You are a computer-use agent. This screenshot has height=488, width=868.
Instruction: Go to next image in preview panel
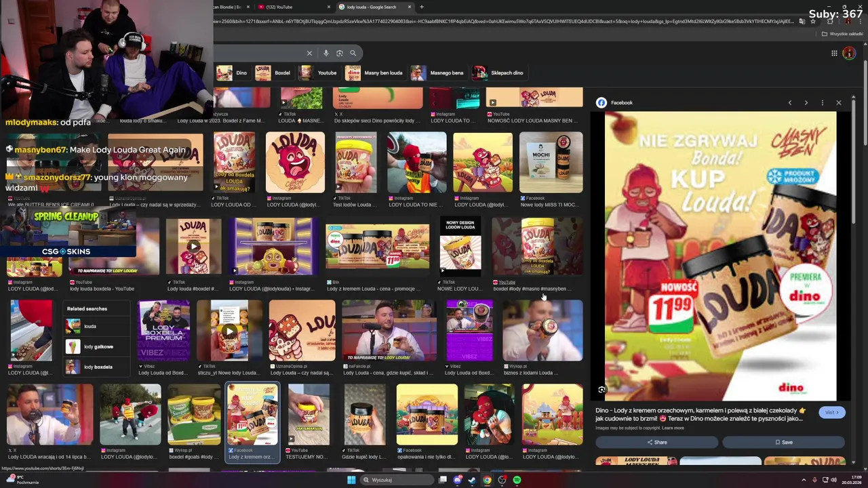pos(806,102)
